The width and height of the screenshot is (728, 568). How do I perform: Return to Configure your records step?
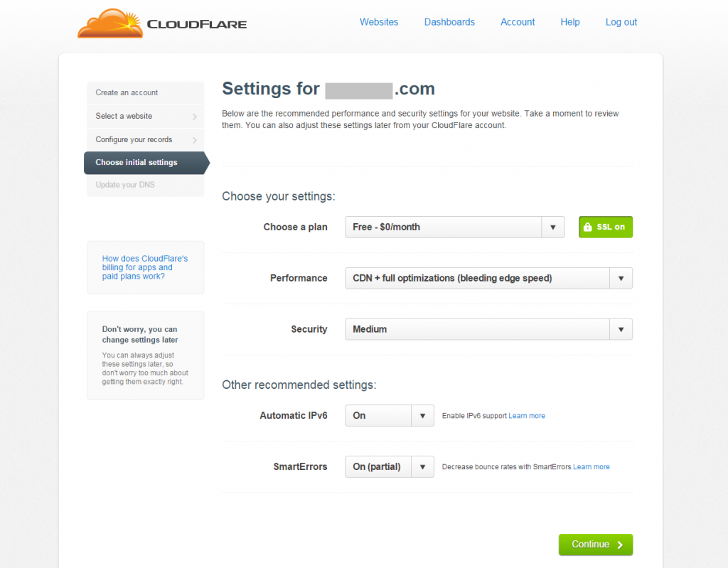coord(145,139)
